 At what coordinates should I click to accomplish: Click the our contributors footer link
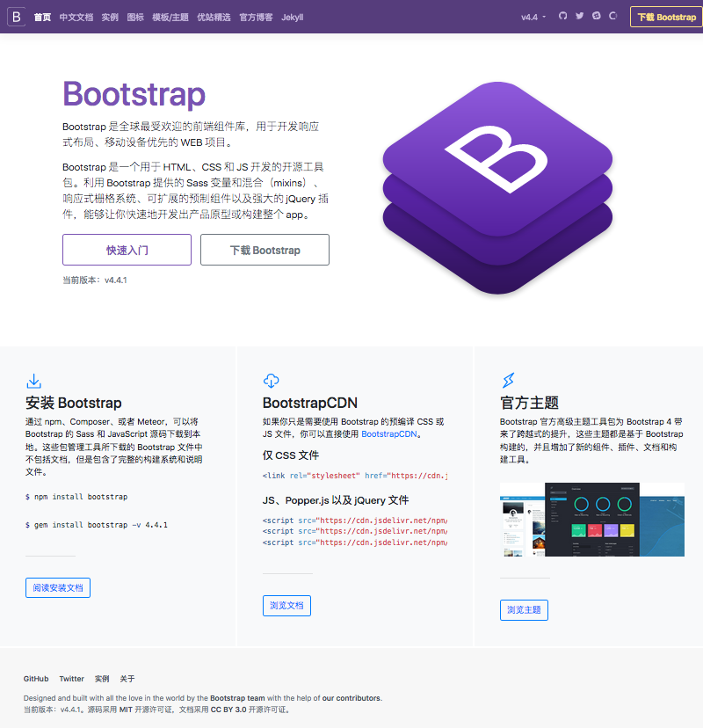click(x=351, y=698)
